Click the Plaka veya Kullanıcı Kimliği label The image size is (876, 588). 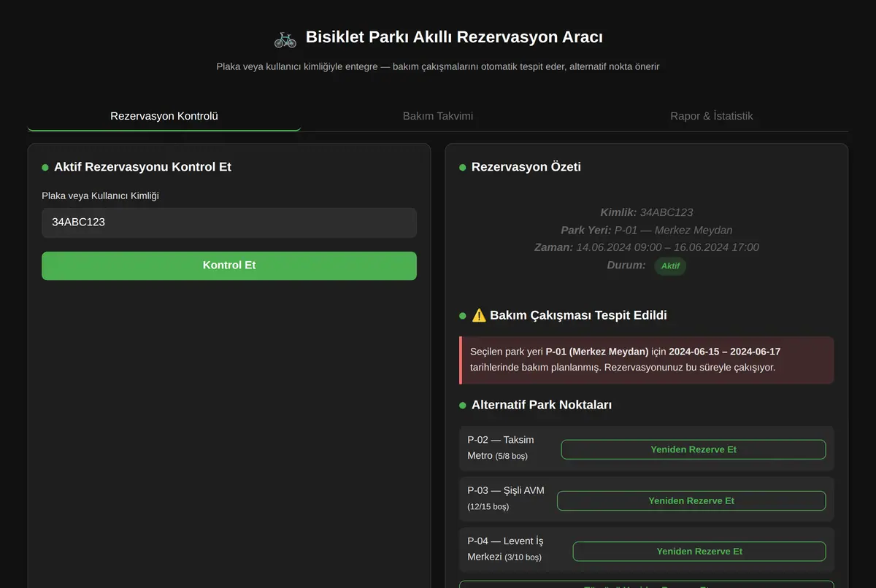100,196
